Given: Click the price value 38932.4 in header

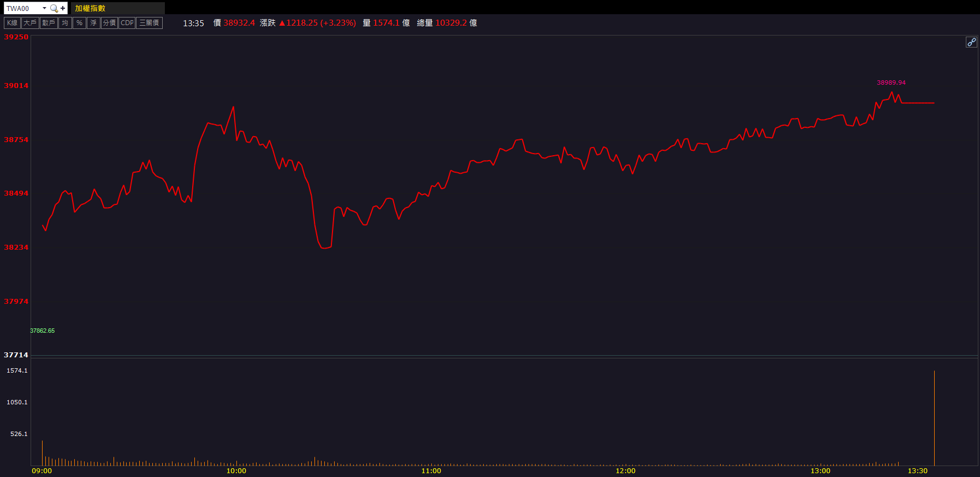Looking at the screenshot, I should [x=239, y=23].
